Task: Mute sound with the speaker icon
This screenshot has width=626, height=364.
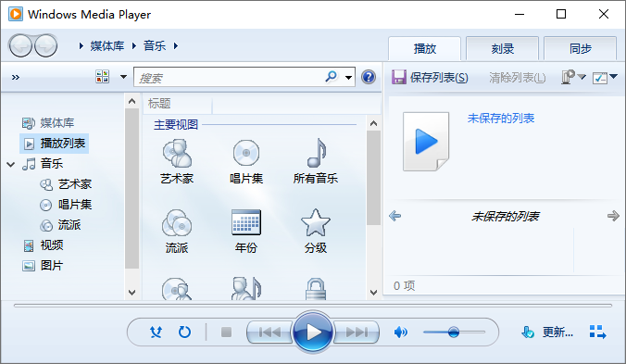Action: tap(400, 333)
